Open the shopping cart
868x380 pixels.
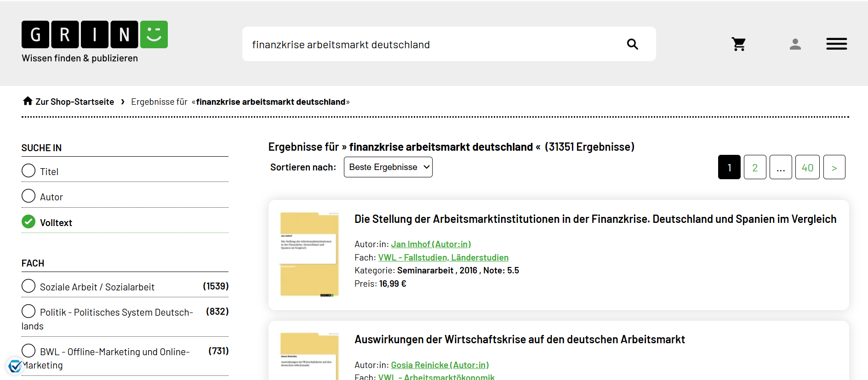(x=738, y=44)
